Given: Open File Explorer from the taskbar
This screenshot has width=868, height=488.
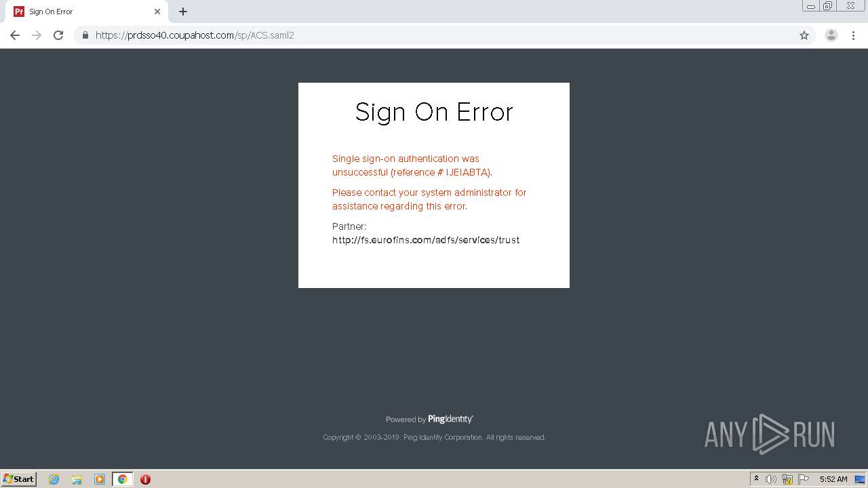Looking at the screenshot, I should (x=77, y=479).
